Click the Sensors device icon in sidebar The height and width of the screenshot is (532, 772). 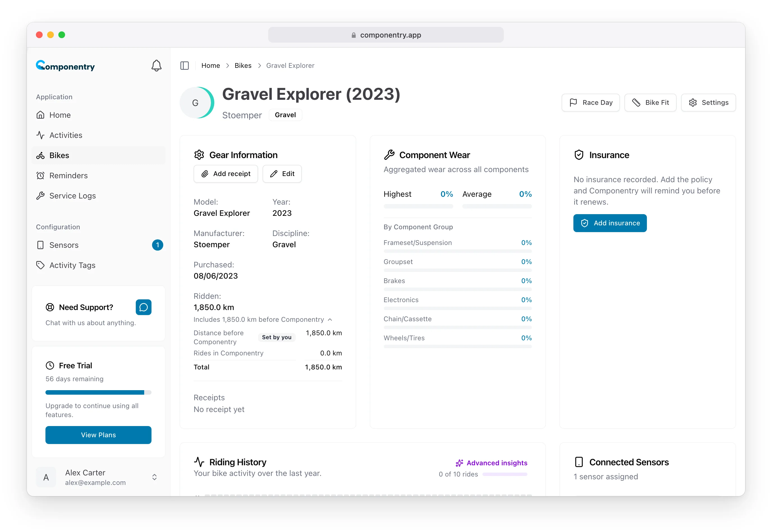[x=40, y=245]
